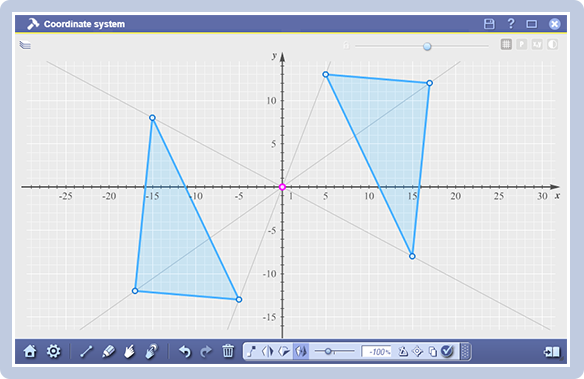The image size is (584, 379).
Task: Select the eraser tool
Action: [x=108, y=351]
